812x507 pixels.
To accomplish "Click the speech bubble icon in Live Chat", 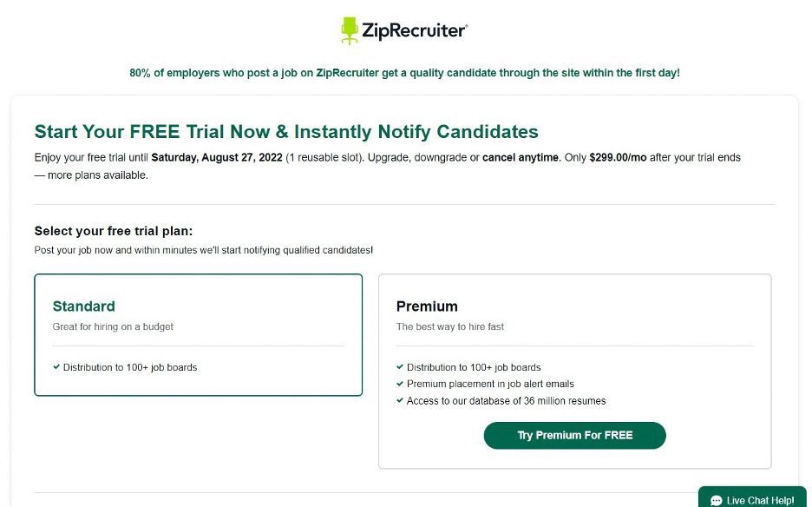I will pos(716,500).
